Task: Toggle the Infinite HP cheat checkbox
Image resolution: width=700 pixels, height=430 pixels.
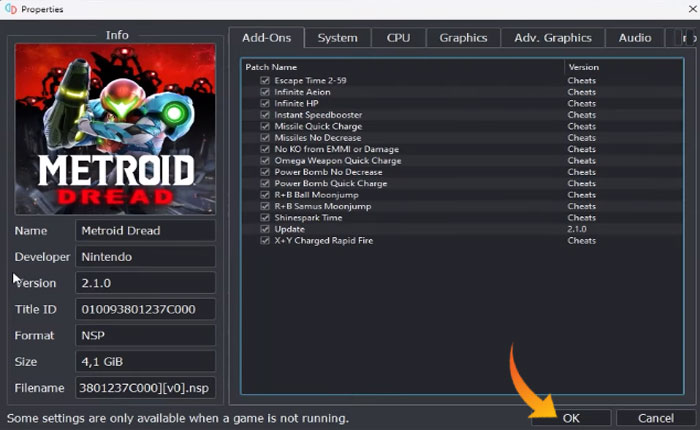Action: pyautogui.click(x=265, y=103)
